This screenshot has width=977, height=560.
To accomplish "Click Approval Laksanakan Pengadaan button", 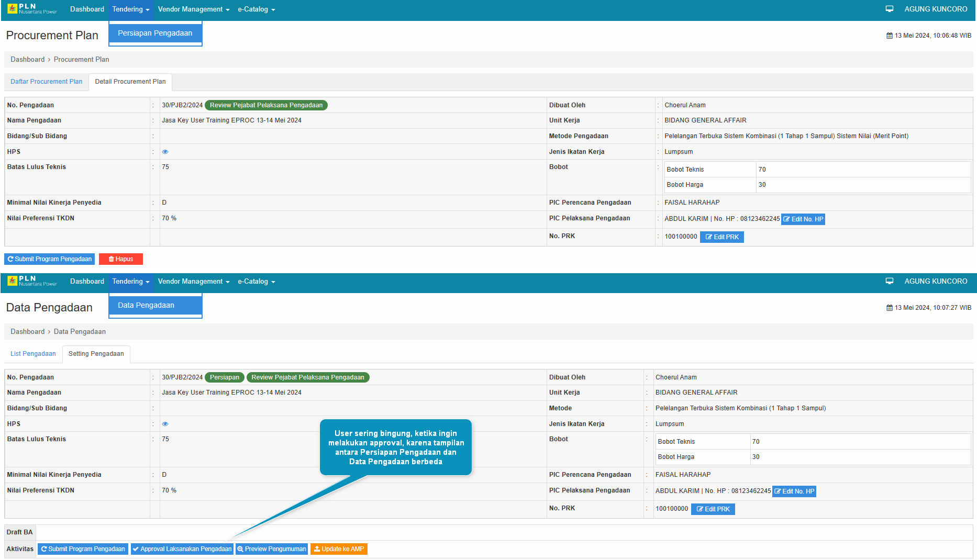I will tap(182, 549).
